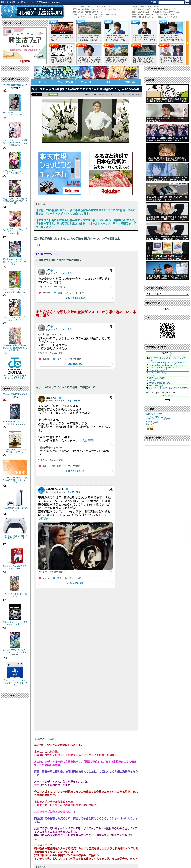The height and width of the screenshot is (868, 191).
Task: Click the ダンダダン 21 manga ranking item
Action: pos(15,163)
